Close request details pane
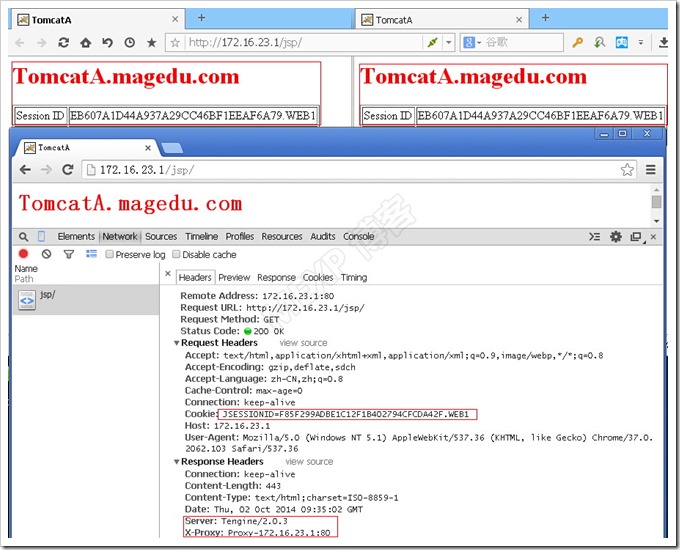 coord(168,274)
